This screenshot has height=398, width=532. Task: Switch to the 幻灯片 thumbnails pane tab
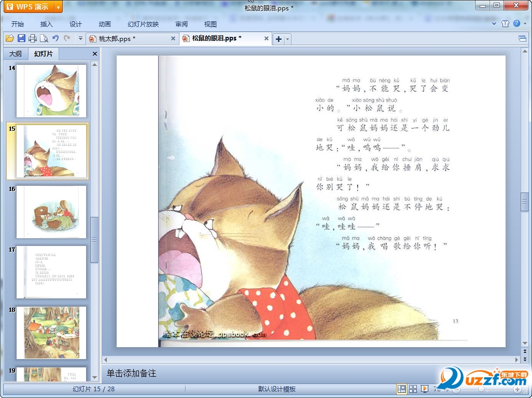pos(44,53)
